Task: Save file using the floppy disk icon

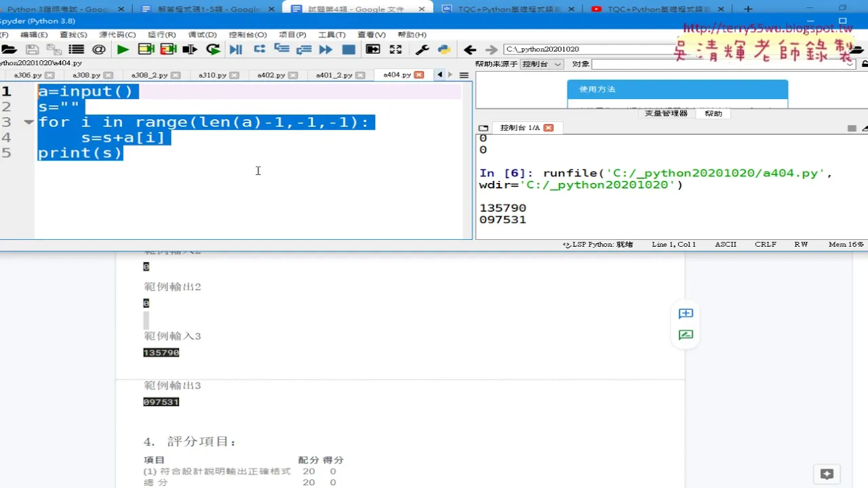Action: [x=32, y=49]
